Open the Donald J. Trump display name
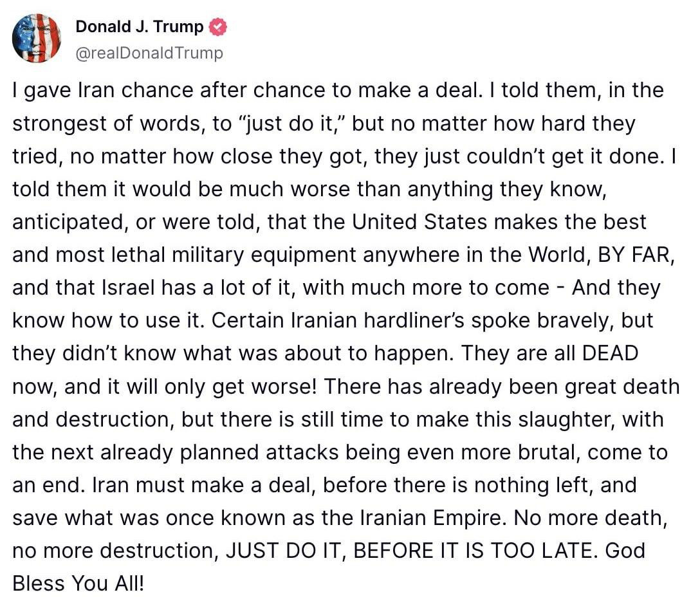Screen dimensions: 700x599 (139, 26)
